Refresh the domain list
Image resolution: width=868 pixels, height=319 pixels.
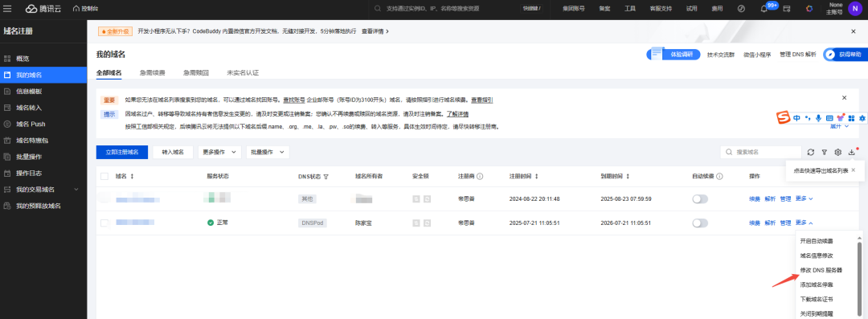pyautogui.click(x=811, y=153)
